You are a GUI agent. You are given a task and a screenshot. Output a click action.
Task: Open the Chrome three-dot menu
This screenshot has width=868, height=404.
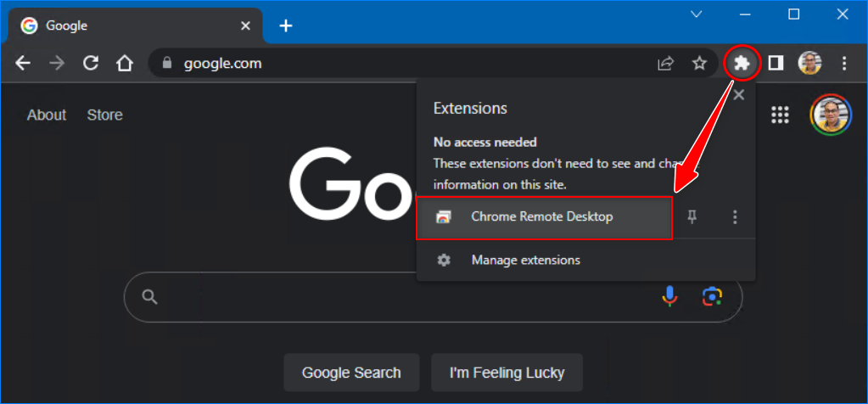843,64
